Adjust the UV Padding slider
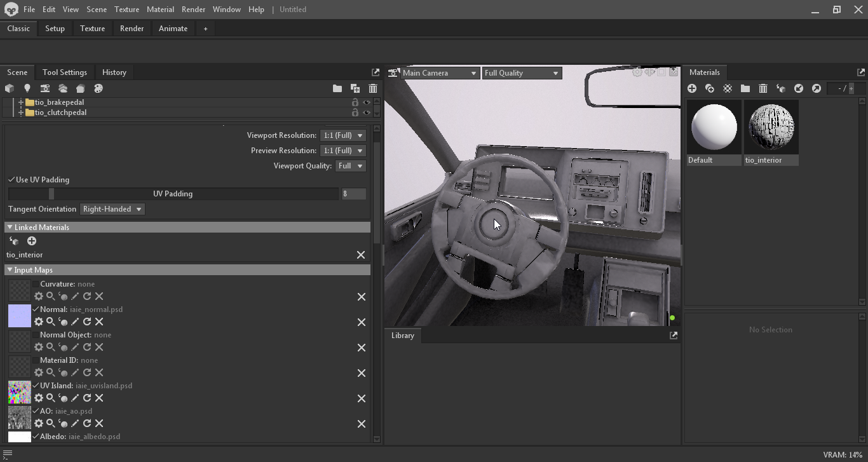Viewport: 868px width, 462px height. [x=173, y=194]
